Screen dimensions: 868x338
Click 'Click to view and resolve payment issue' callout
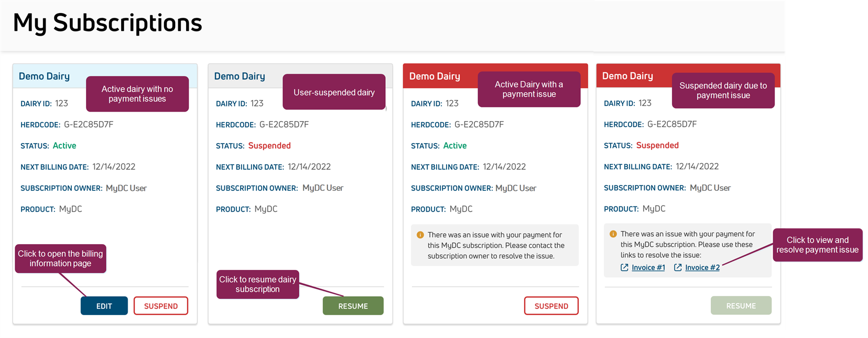click(x=817, y=245)
